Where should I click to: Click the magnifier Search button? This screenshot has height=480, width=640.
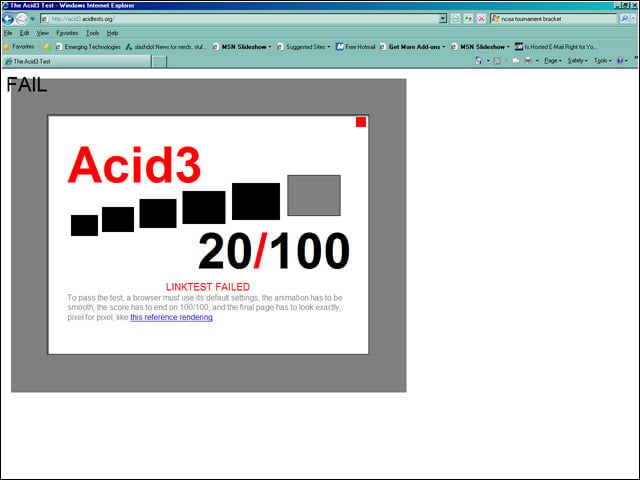coord(624,19)
